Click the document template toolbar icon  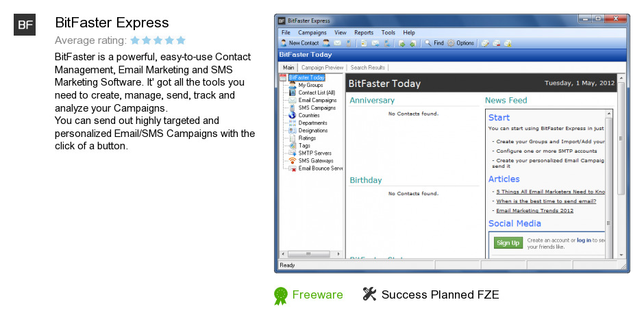[x=364, y=42]
